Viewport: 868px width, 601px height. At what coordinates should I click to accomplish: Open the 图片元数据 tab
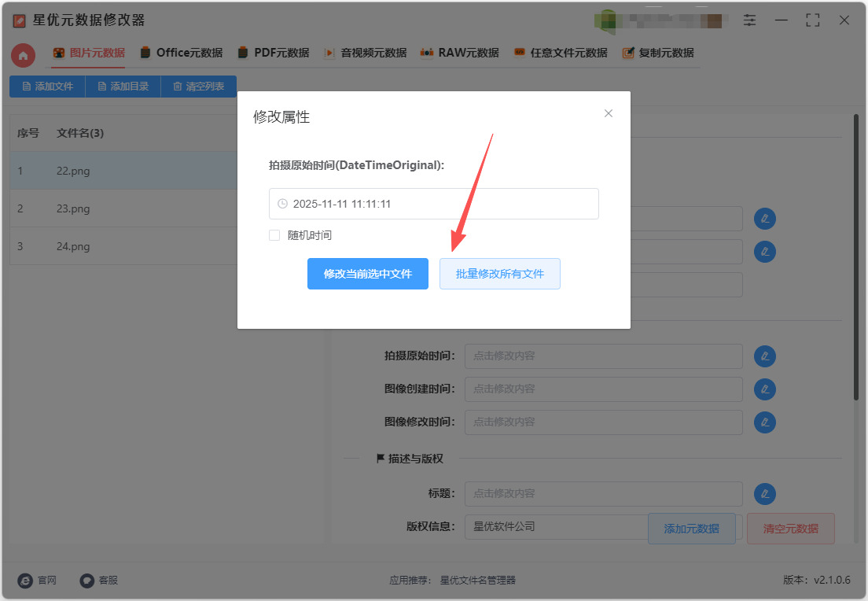[x=89, y=53]
